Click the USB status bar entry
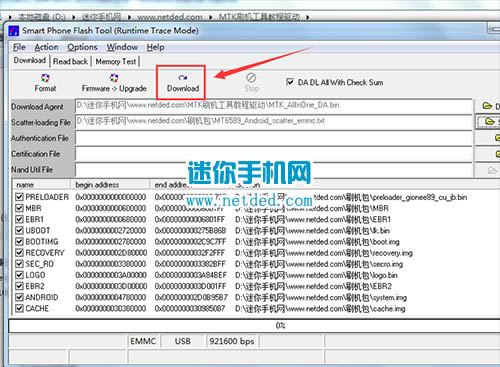The height and width of the screenshot is (367, 500). pos(183,341)
